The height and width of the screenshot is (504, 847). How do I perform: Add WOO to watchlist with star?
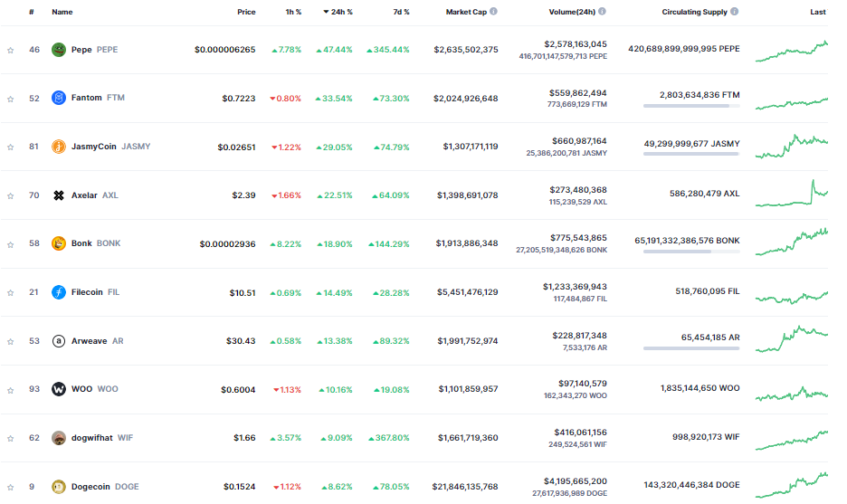click(10, 390)
